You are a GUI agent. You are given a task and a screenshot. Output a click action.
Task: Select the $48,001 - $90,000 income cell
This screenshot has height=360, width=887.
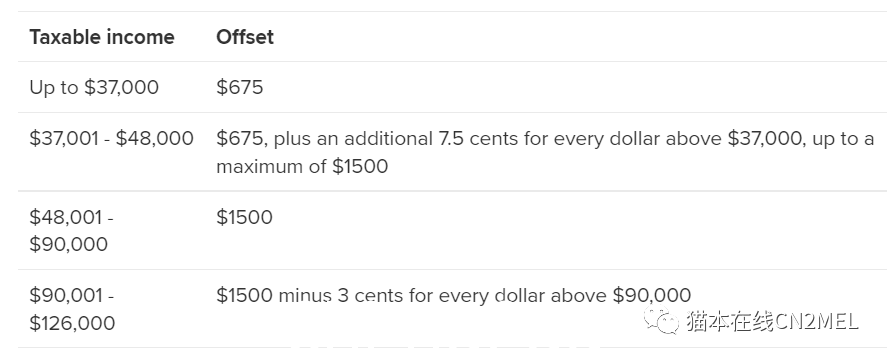[71, 230]
